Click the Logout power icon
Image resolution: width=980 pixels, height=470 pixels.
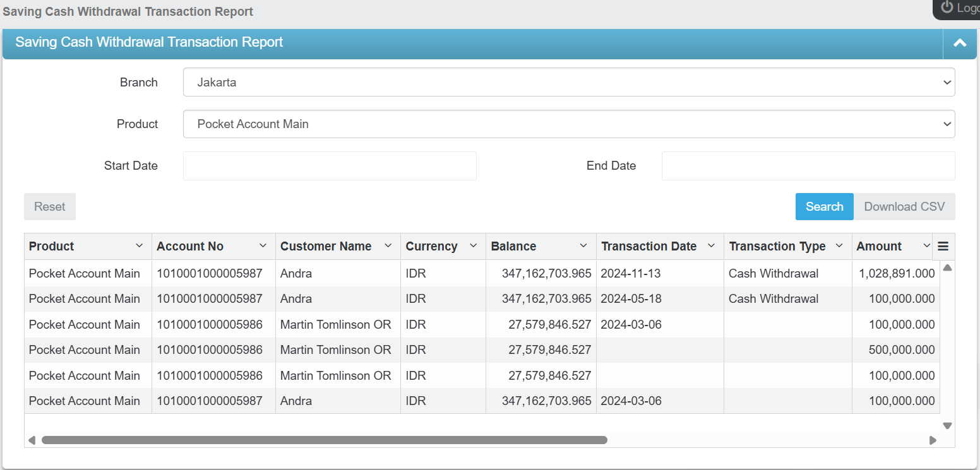click(x=947, y=7)
